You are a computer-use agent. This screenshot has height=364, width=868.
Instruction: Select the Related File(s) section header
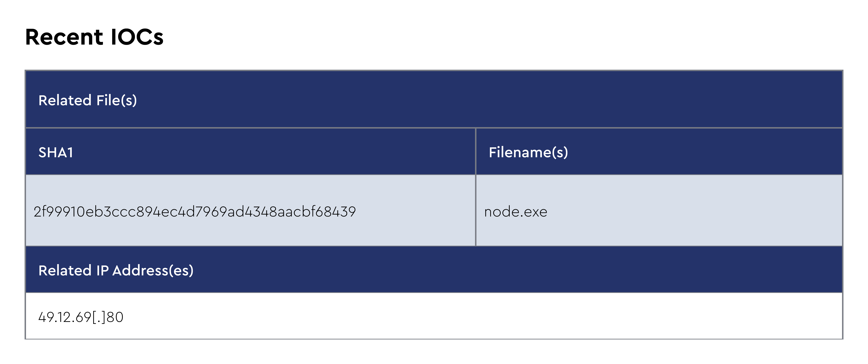tap(88, 100)
